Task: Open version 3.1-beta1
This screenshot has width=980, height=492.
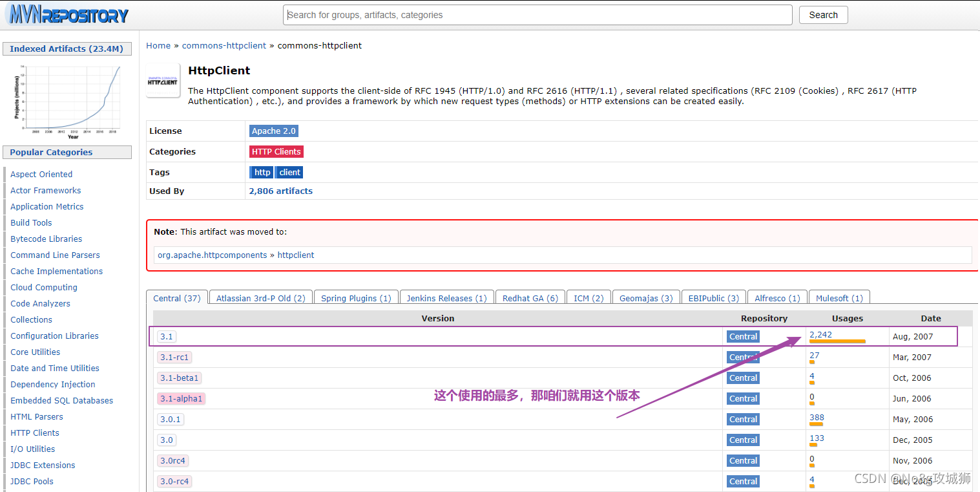Action: pyautogui.click(x=180, y=378)
